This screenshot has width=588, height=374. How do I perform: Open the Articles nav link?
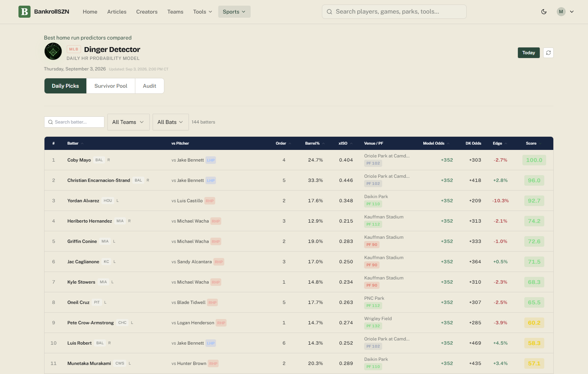117,12
